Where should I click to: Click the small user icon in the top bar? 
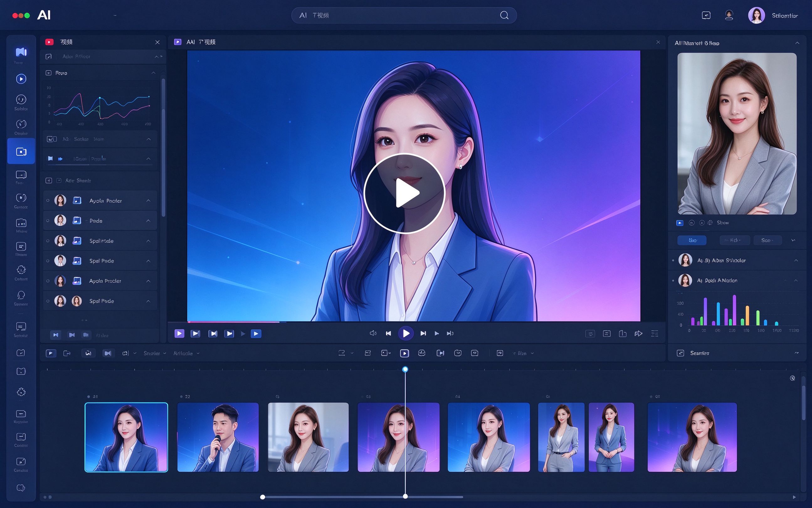click(729, 15)
